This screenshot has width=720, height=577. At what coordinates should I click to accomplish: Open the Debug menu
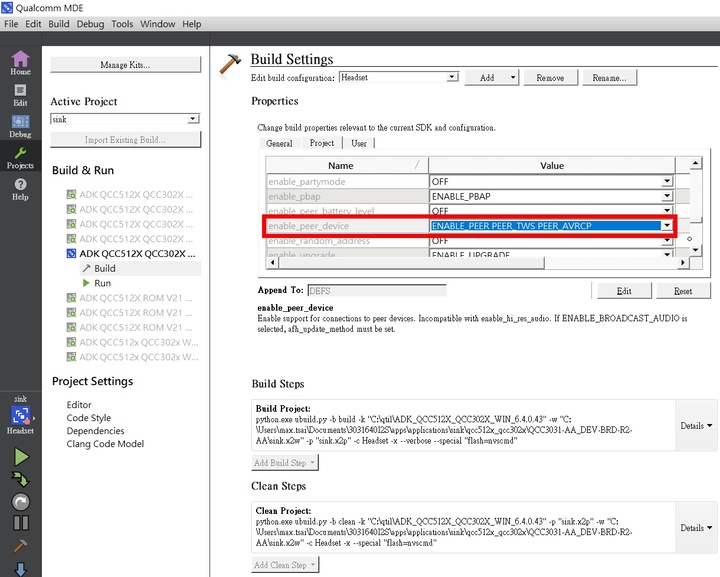tap(90, 24)
